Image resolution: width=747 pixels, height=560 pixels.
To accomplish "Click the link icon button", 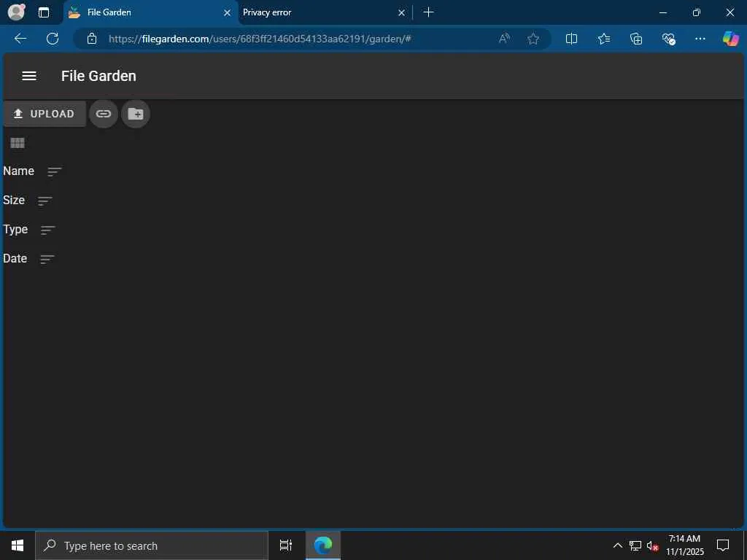I will point(104,114).
